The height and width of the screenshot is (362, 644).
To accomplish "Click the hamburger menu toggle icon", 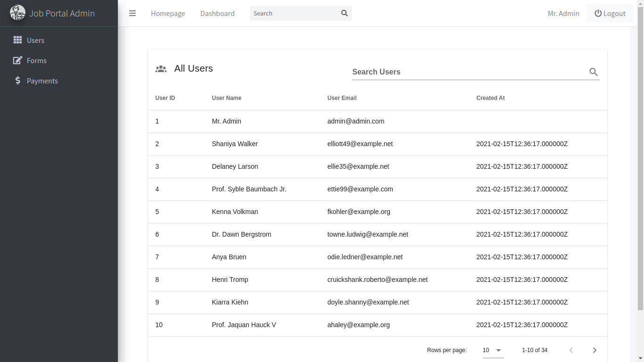I will point(132,13).
